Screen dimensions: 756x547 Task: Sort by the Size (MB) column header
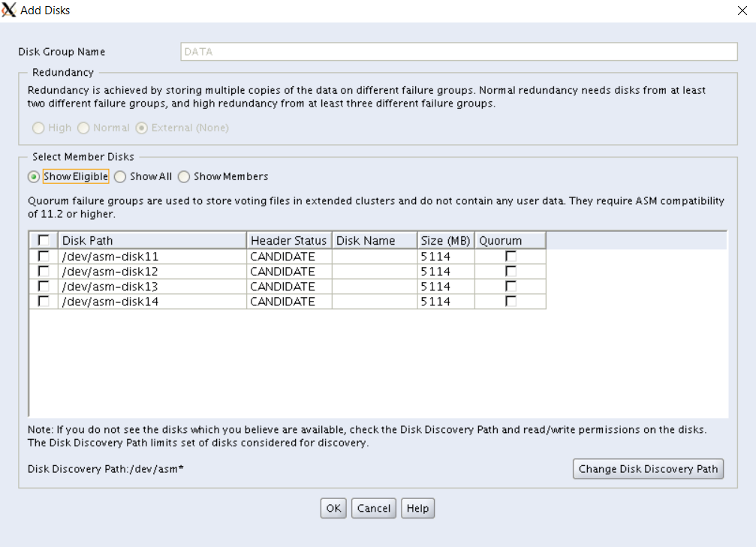click(445, 241)
